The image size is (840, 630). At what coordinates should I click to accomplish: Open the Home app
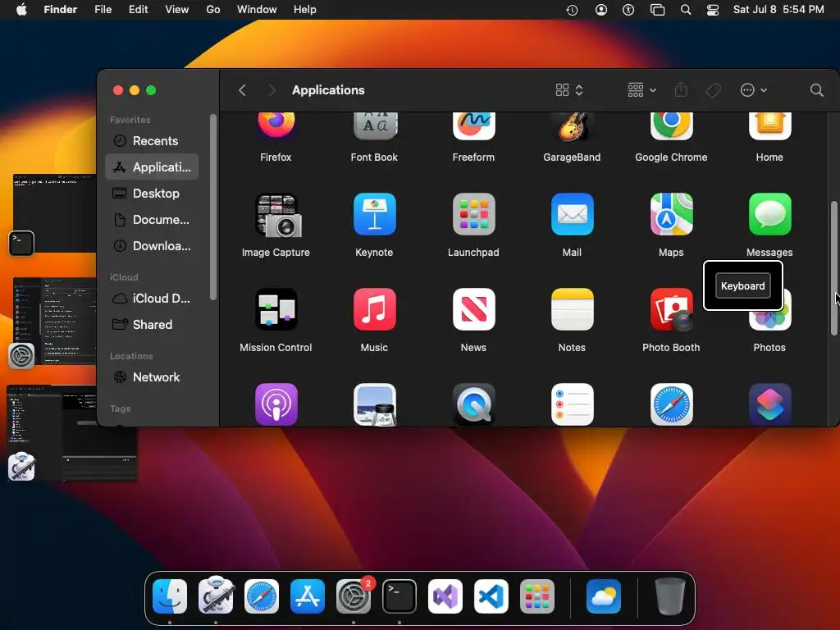point(769,126)
